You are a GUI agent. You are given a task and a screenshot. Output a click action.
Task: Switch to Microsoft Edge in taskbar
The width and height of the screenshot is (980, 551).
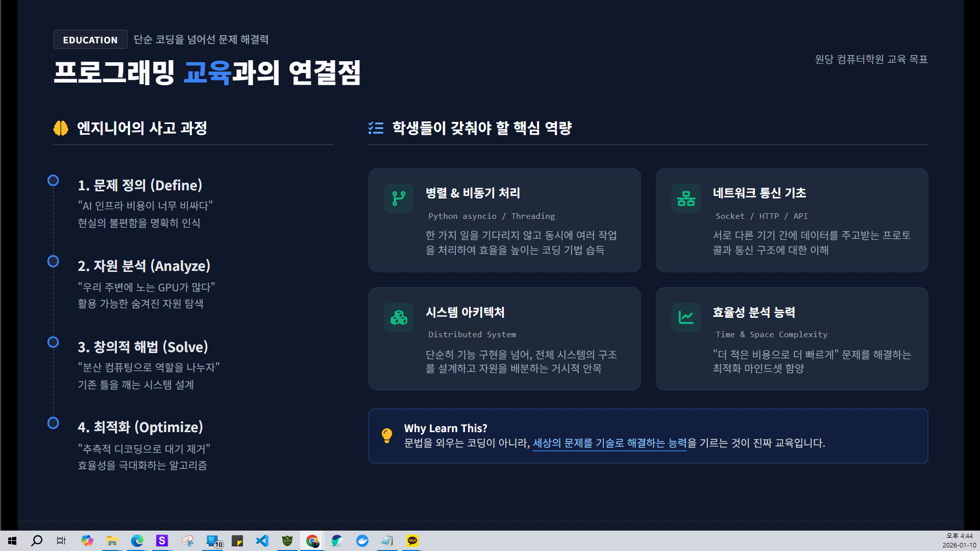pyautogui.click(x=137, y=541)
